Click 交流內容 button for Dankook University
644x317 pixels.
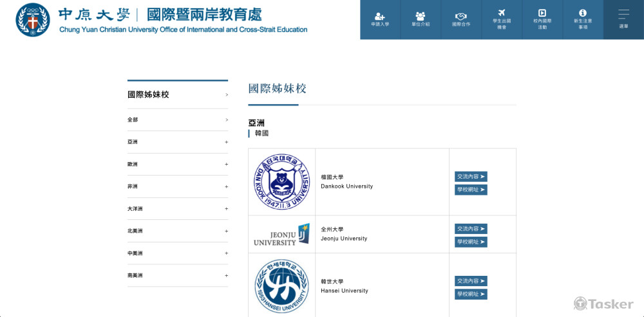pos(471,176)
